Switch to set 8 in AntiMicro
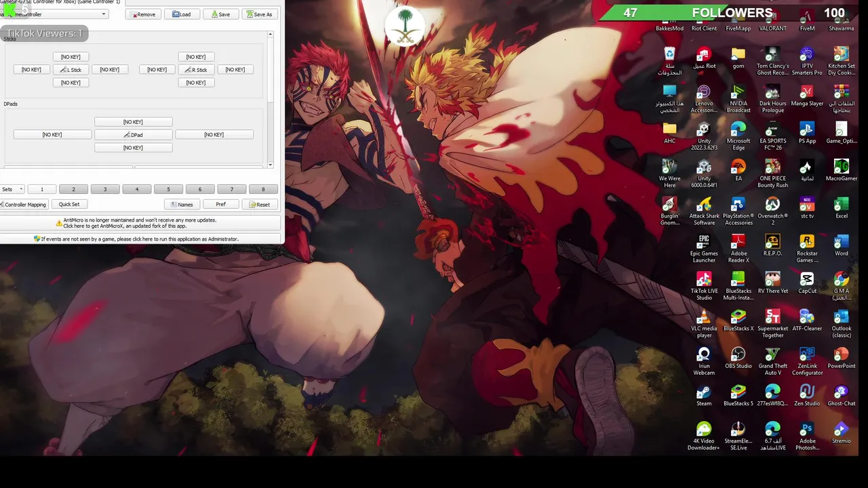 (263, 189)
